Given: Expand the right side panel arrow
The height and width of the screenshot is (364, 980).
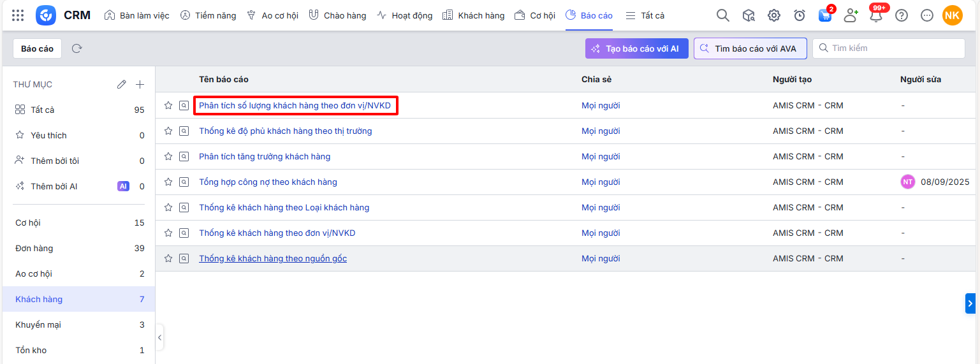Looking at the screenshot, I should 970,303.
